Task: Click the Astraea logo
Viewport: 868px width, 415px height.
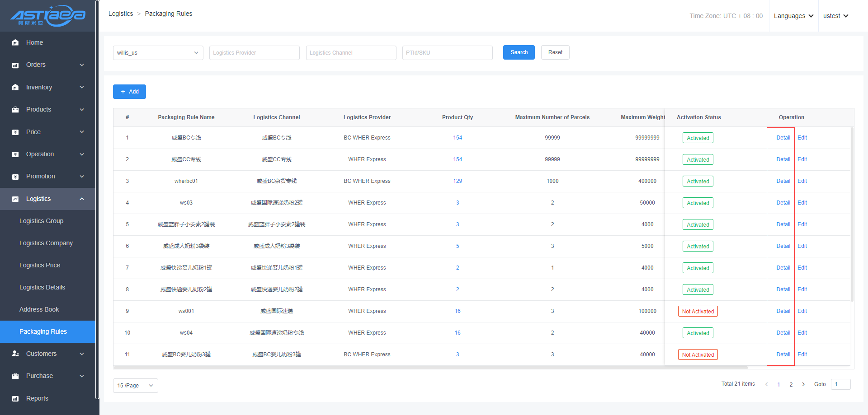Action: (47, 16)
